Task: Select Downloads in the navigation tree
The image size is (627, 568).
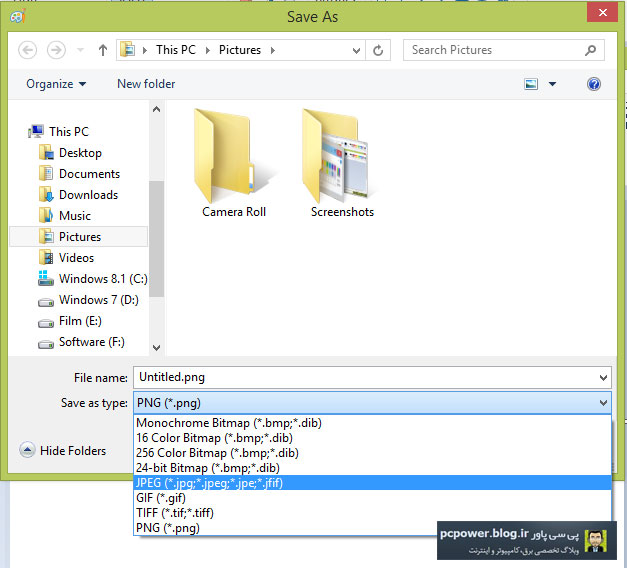Action: 88,195
